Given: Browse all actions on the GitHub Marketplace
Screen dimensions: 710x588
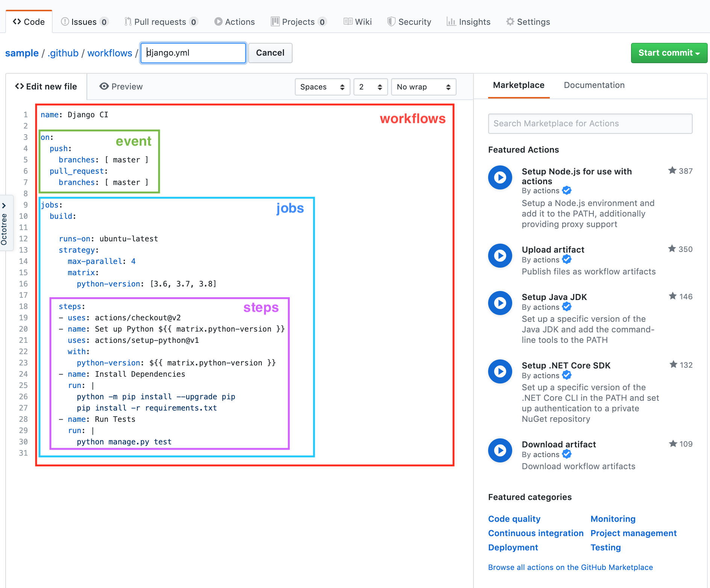Looking at the screenshot, I should click(x=570, y=567).
